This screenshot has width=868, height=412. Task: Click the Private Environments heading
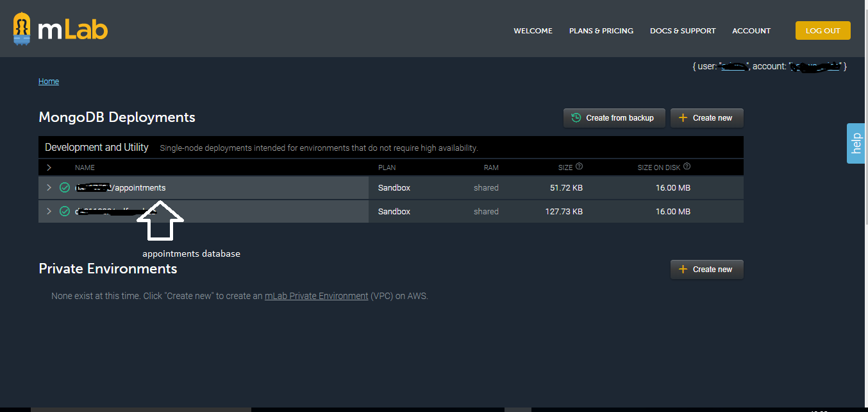tap(108, 268)
